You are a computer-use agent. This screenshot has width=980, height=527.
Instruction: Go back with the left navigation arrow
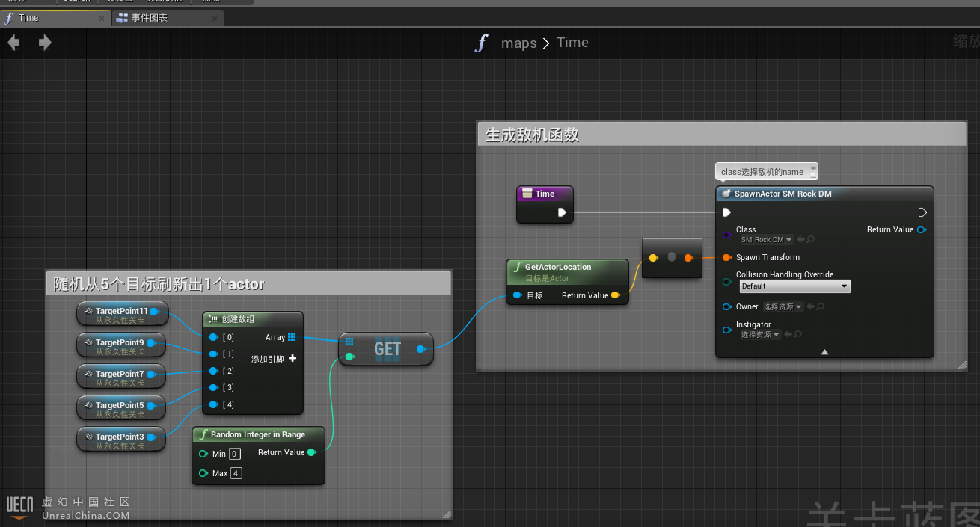pos(13,43)
